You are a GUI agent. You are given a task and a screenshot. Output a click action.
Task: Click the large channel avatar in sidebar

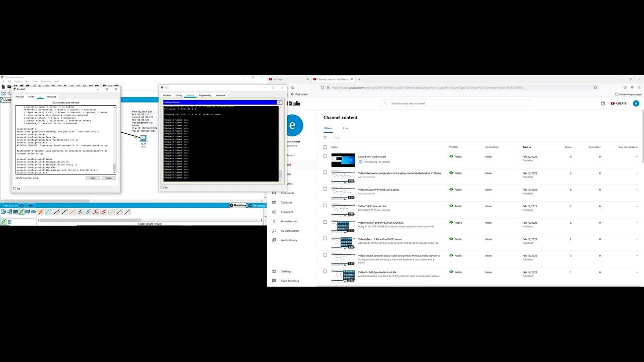click(x=294, y=125)
